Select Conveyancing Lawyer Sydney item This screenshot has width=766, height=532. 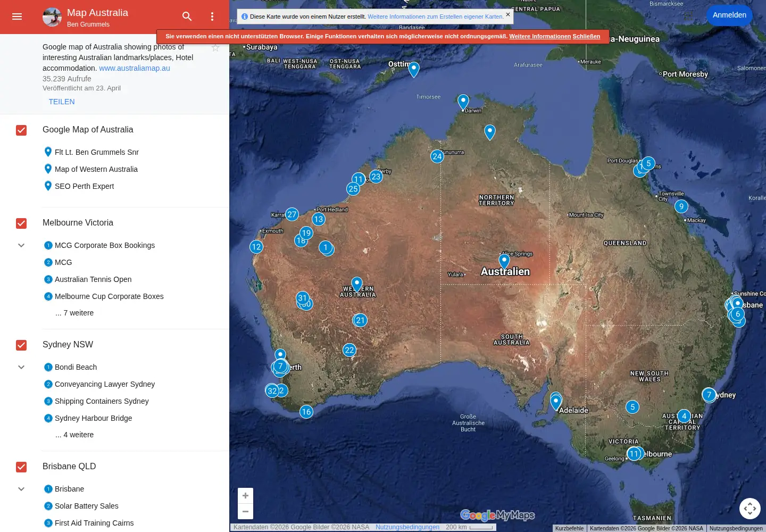(x=105, y=384)
